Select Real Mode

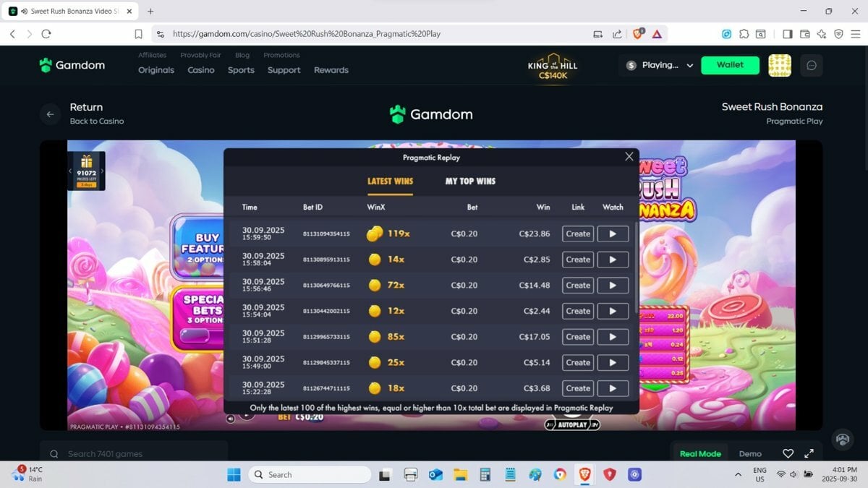point(700,453)
